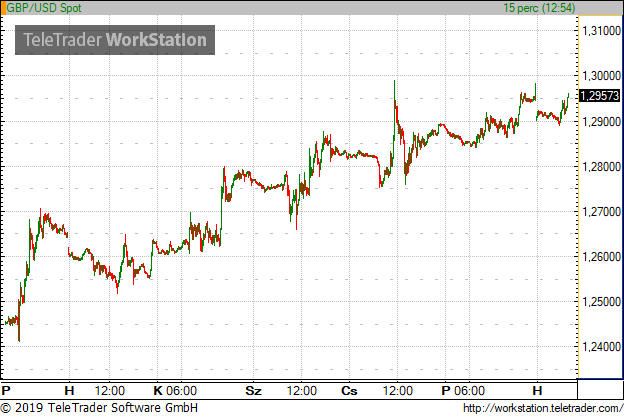
Task: Open the workstation.teletrader.com link
Action: pyautogui.click(x=543, y=408)
